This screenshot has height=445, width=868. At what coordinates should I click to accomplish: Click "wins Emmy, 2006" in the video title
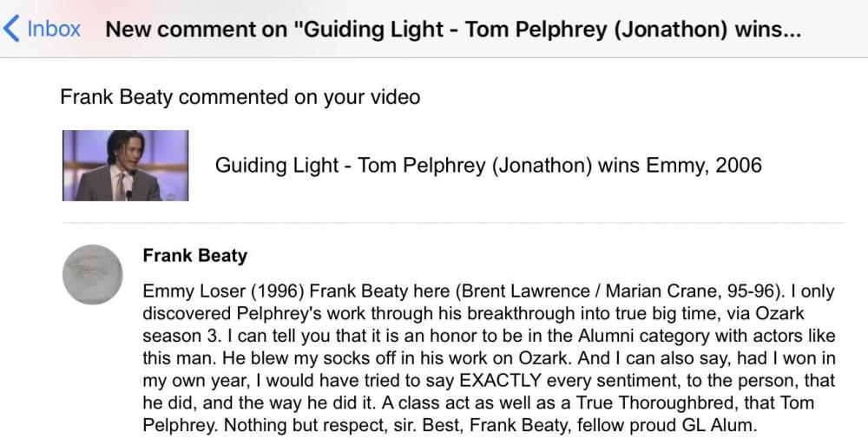click(681, 165)
